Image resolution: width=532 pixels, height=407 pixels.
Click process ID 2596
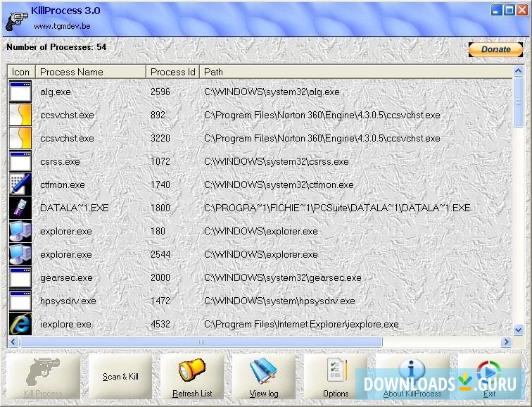coord(160,92)
